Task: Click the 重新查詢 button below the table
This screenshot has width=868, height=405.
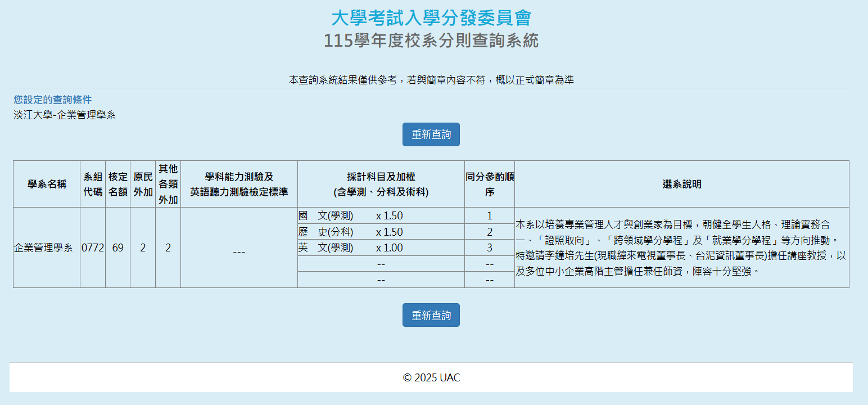Action: pyautogui.click(x=431, y=315)
